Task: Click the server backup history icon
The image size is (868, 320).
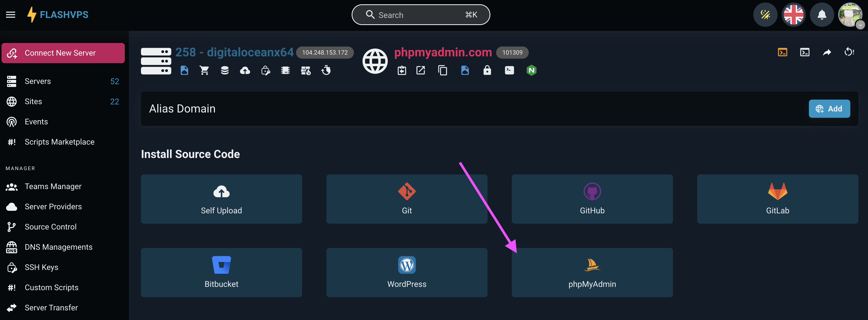Action: point(326,70)
